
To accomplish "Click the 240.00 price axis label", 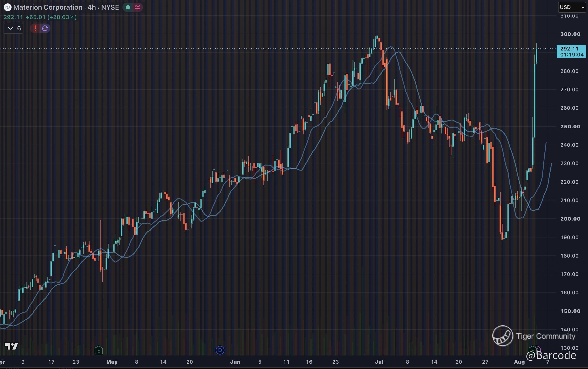I will click(x=569, y=145).
